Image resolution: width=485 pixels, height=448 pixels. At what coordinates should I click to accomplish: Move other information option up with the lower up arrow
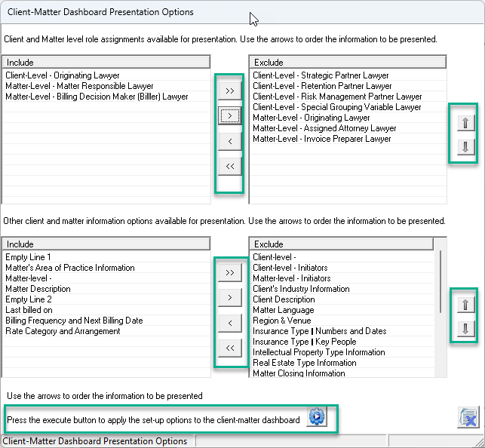[x=465, y=305]
